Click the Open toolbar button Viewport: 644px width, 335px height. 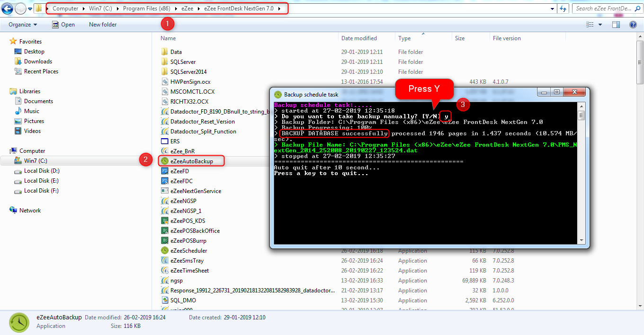(63, 25)
